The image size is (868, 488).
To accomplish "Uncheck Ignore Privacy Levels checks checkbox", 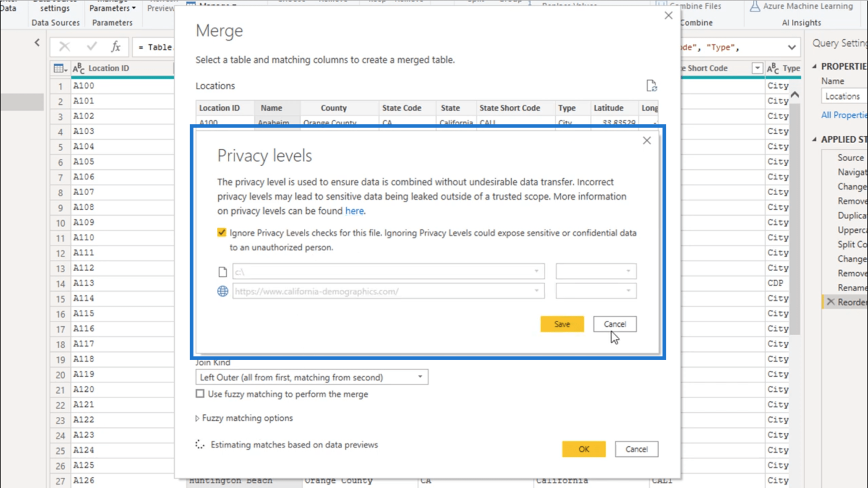I will tap(222, 233).
